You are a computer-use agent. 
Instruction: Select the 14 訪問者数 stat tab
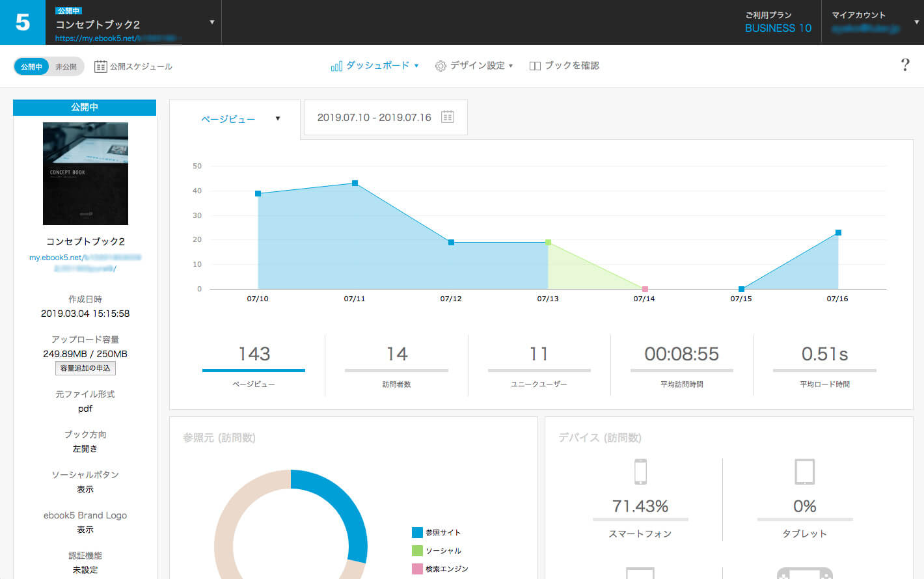[396, 365]
